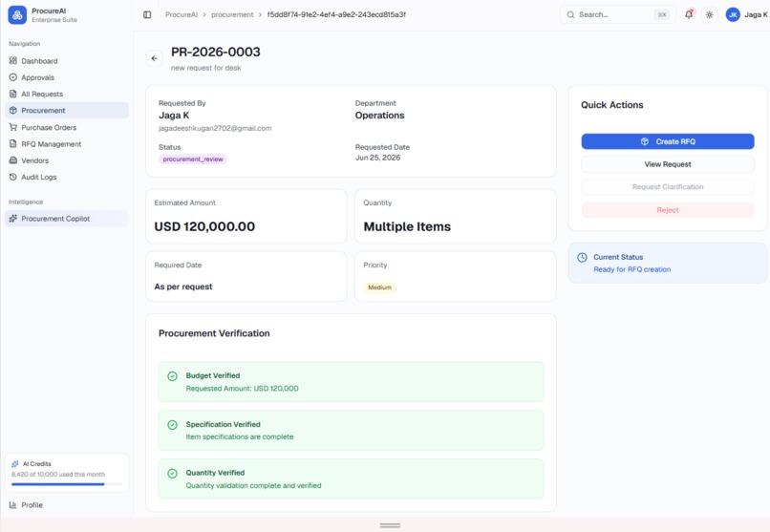Click the All Requests document icon
Image resolution: width=770 pixels, height=532 pixels.
[13, 94]
